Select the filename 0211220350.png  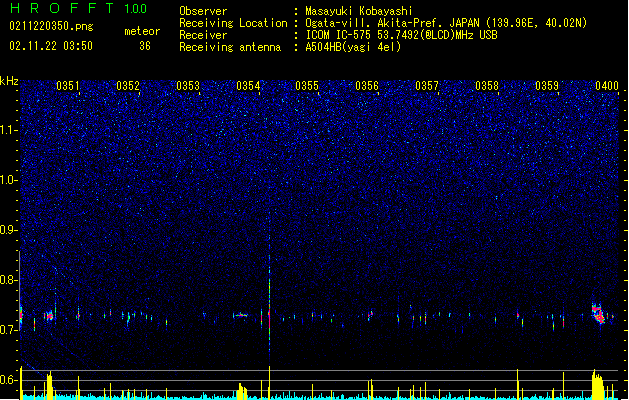pyautogui.click(x=51, y=26)
